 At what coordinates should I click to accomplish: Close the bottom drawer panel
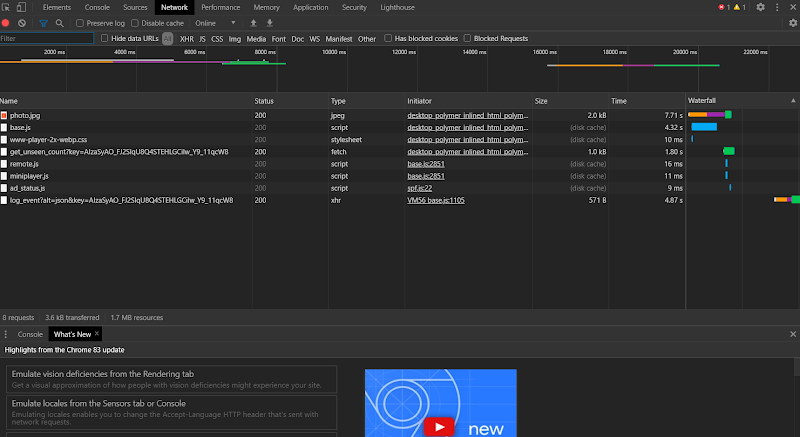pos(793,334)
